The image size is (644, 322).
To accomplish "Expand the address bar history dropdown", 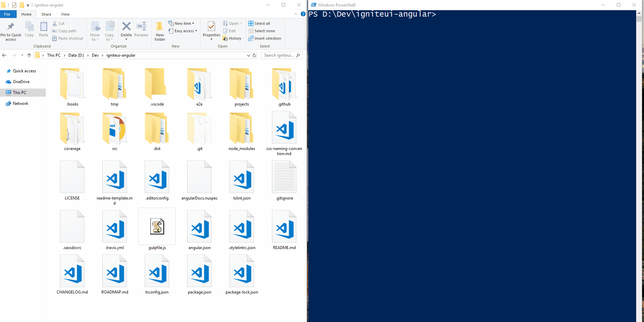I will pyautogui.click(x=248, y=55).
